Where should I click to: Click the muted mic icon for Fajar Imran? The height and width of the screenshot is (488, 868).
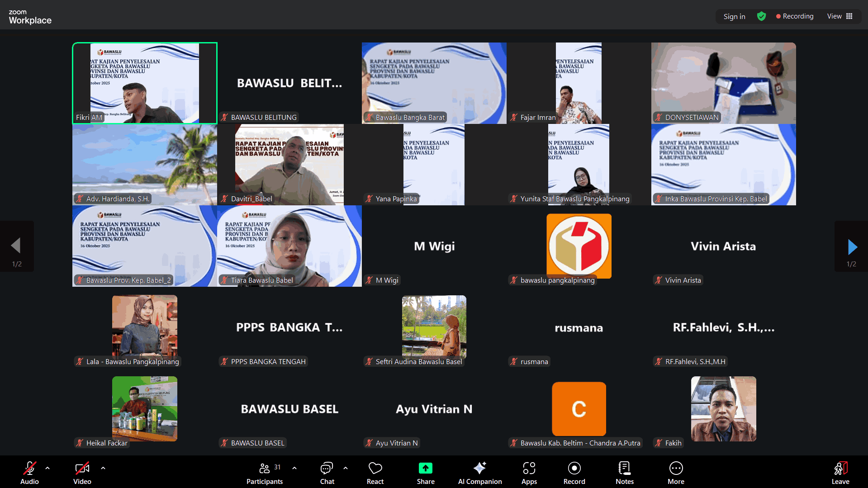coord(514,118)
